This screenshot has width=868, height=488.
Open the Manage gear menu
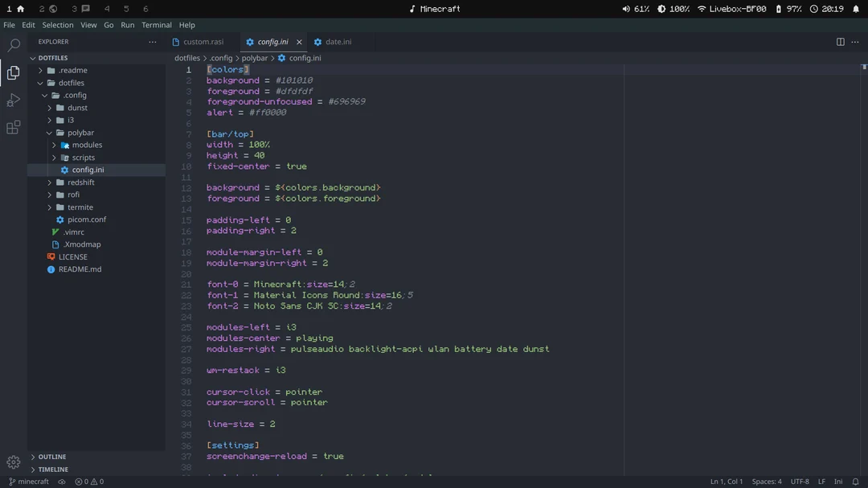12,462
